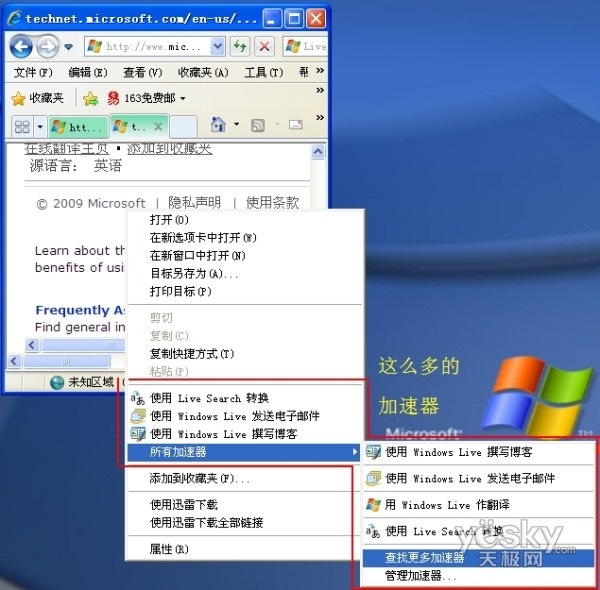Select 查找更多加速器 in submenu
The height and width of the screenshot is (590, 600).
click(479, 558)
